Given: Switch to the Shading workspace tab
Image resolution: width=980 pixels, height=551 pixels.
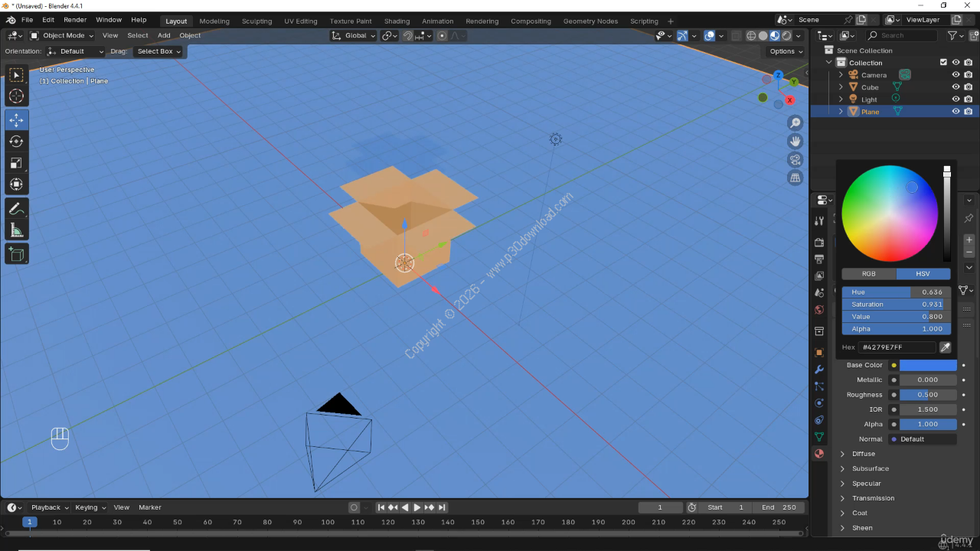Looking at the screenshot, I should (397, 21).
